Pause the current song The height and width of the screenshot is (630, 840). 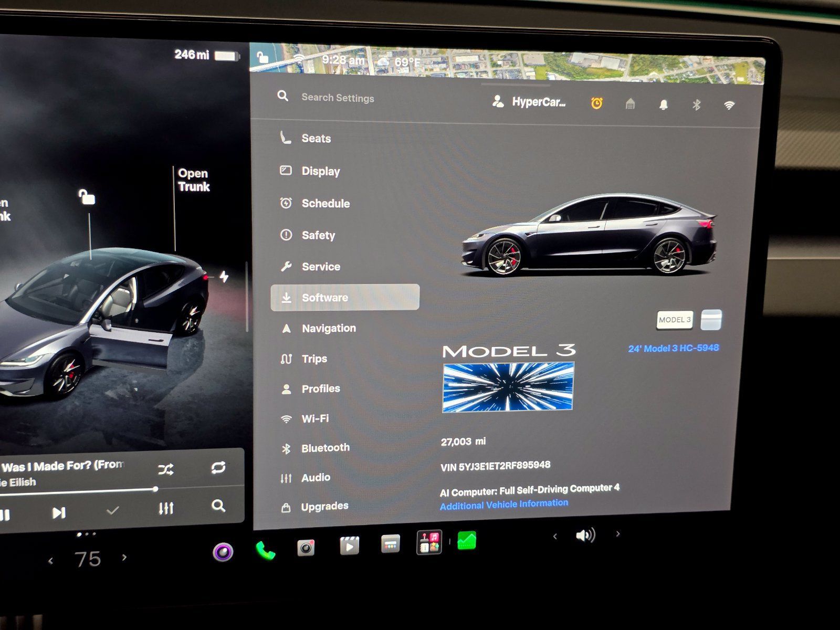point(5,514)
